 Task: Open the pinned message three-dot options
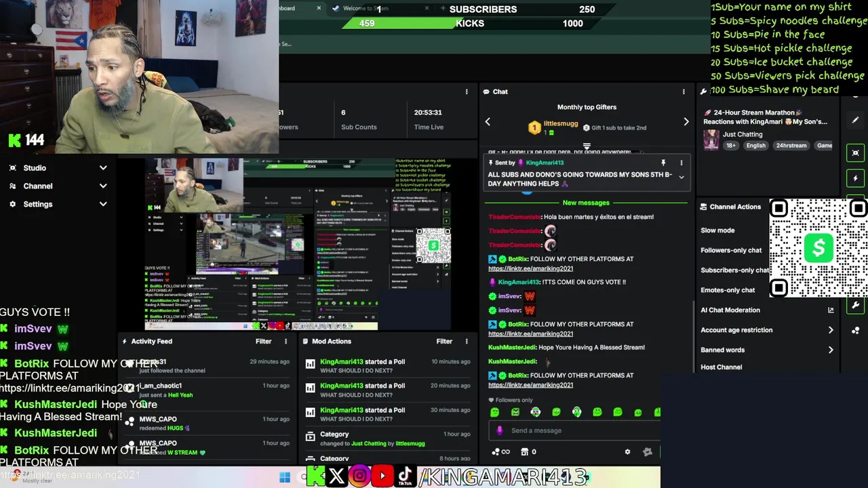[682, 163]
